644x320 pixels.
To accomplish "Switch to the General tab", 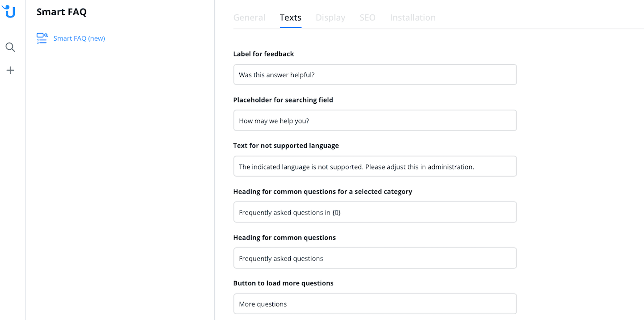I will [249, 17].
